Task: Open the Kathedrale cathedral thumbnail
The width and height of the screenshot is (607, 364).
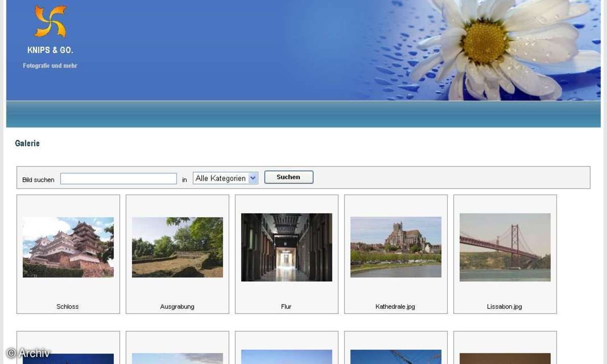Action: point(396,247)
